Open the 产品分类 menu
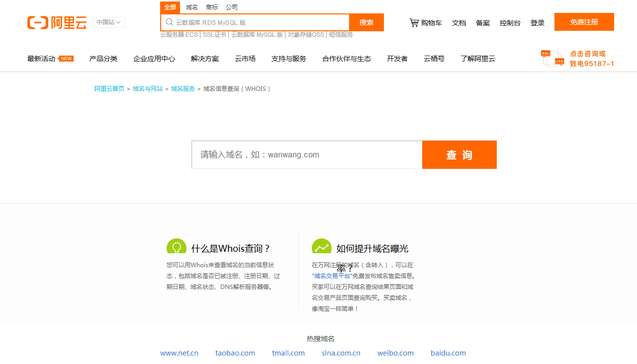This screenshot has width=637, height=364. (x=103, y=59)
